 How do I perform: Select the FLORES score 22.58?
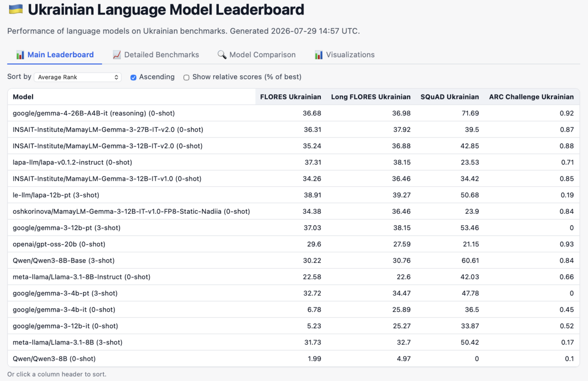pyautogui.click(x=312, y=277)
